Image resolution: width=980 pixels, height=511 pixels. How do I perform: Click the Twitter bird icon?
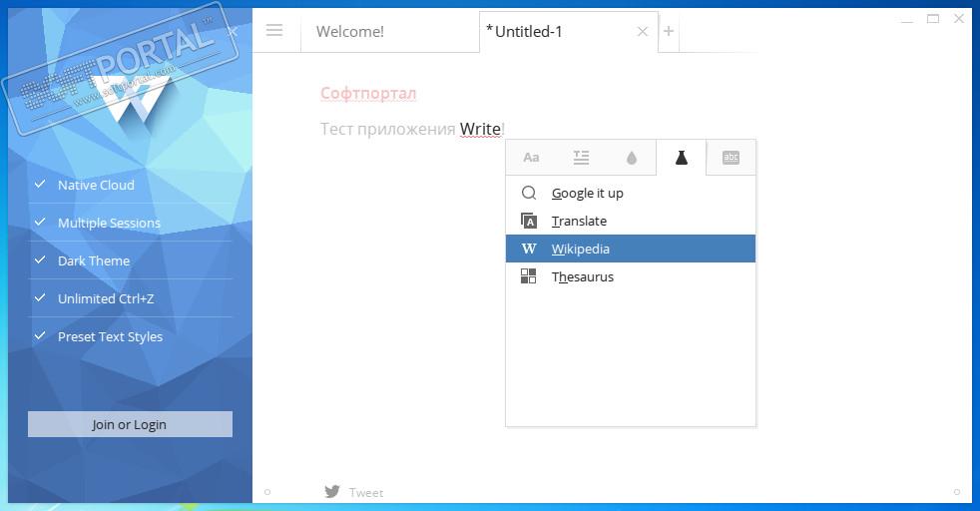332,492
